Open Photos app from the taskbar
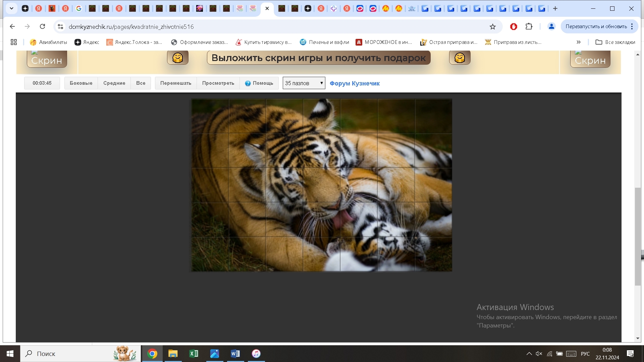The height and width of the screenshot is (362, 644). click(215, 354)
